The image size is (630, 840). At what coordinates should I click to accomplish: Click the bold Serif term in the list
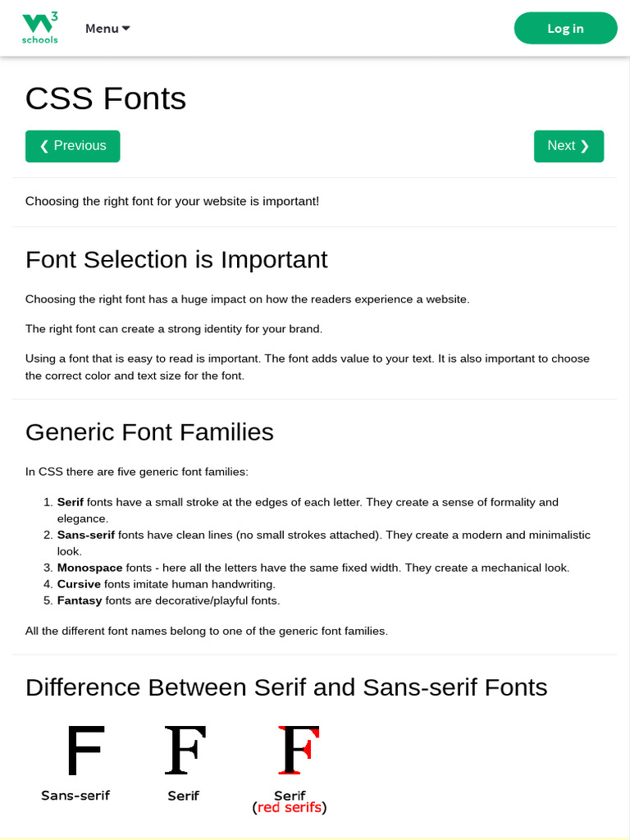[70, 502]
